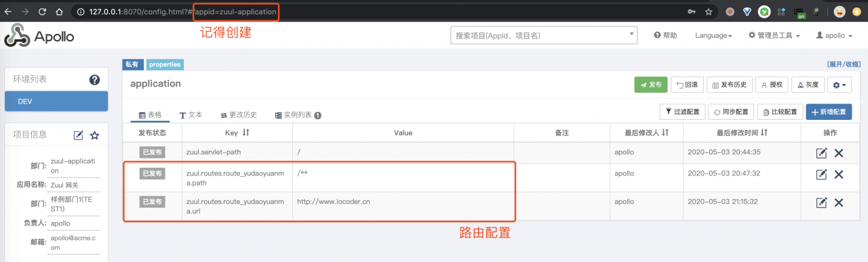Screen dimensions: 868x262
Task: Click the 授权 authorize button
Action: pyautogui.click(x=772, y=85)
